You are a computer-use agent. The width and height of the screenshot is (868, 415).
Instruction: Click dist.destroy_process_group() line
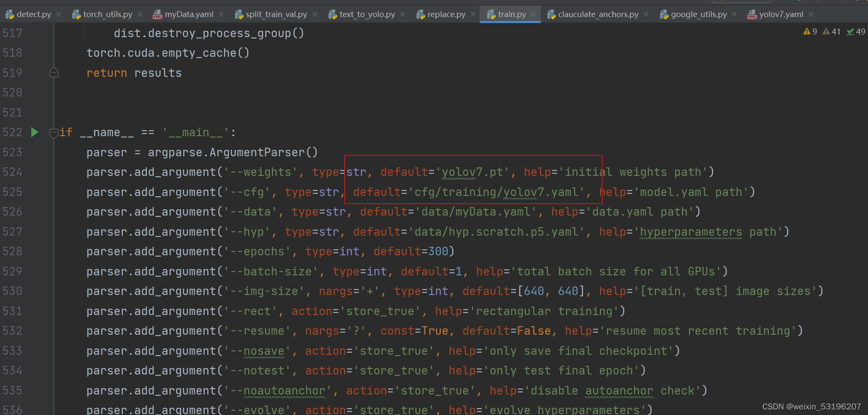point(209,33)
